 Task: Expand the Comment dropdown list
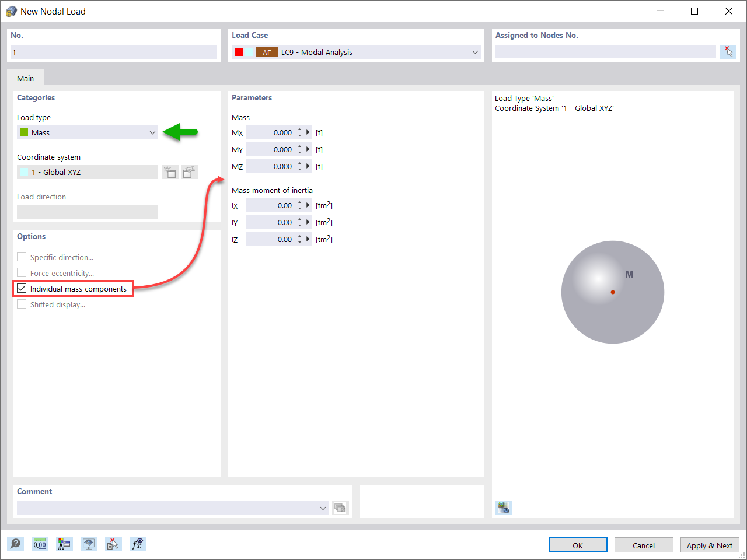pos(323,508)
